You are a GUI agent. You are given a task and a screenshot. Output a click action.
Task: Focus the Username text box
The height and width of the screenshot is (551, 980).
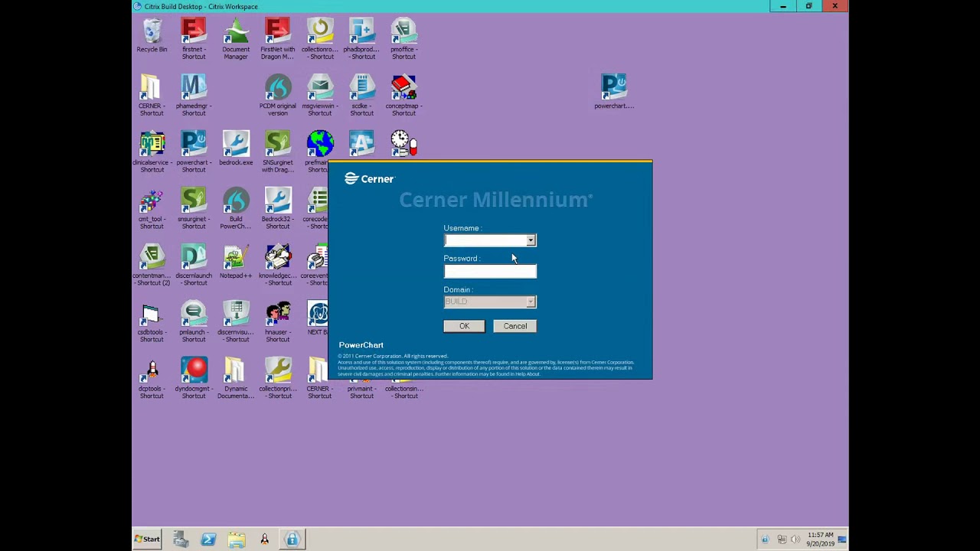485,241
